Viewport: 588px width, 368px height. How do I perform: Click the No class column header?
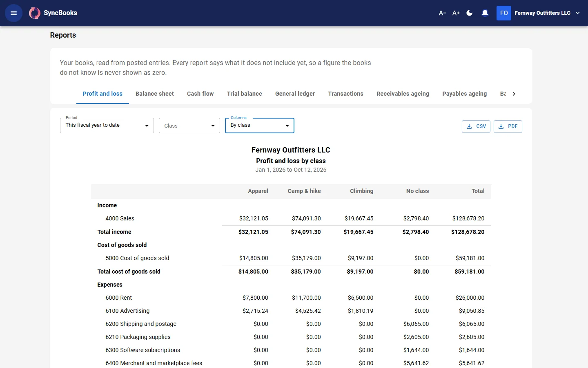click(x=417, y=191)
